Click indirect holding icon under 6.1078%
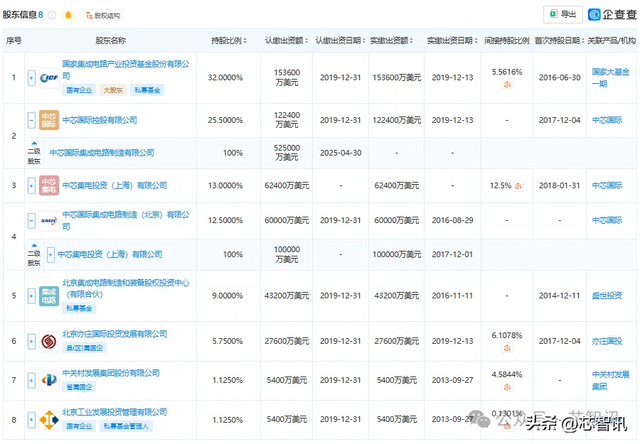 (x=507, y=348)
